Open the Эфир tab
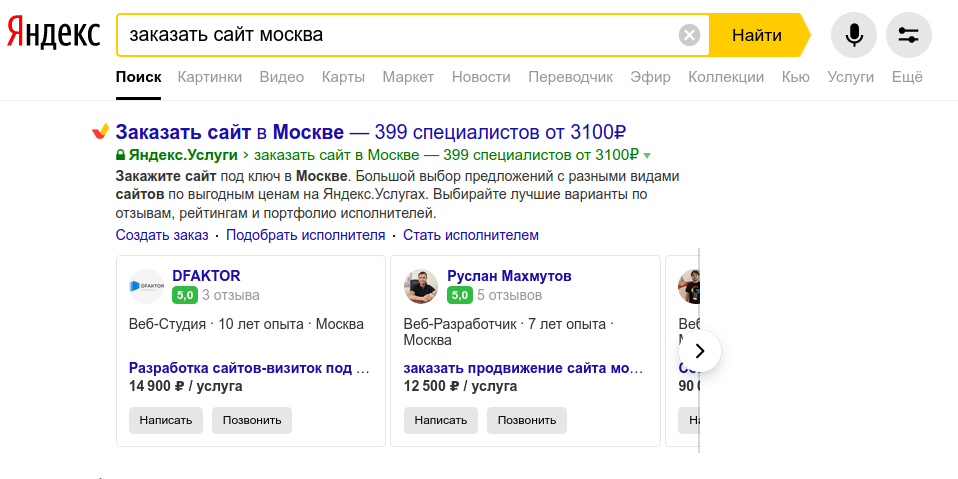Screen dimensions: 958x479 651,77
